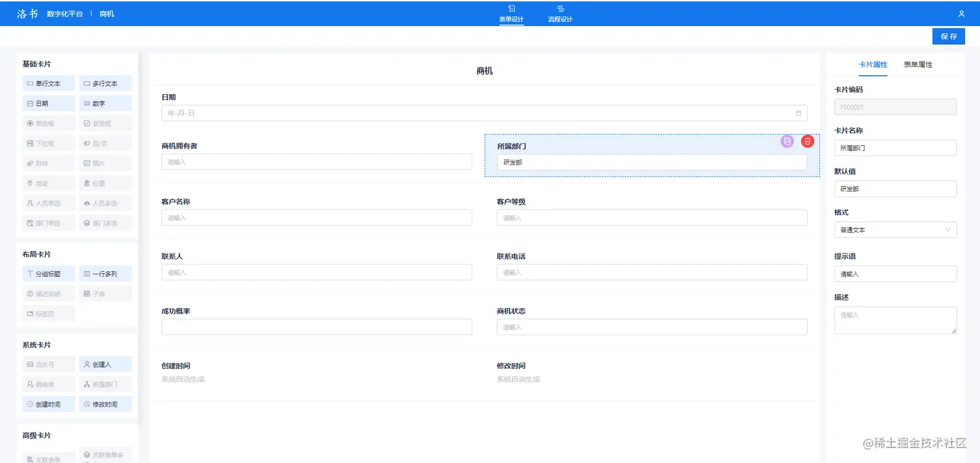Image resolution: width=980 pixels, height=463 pixels.
Task: Pick the 单选框 card
Action: (x=49, y=123)
